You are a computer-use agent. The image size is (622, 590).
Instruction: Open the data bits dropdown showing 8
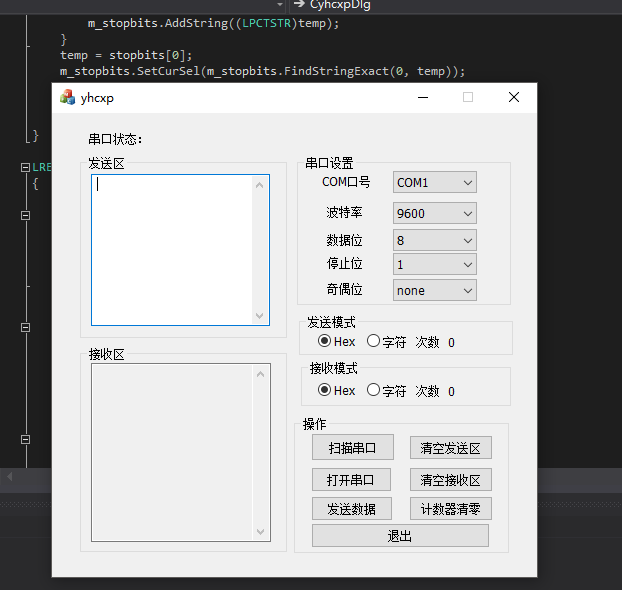(x=434, y=240)
